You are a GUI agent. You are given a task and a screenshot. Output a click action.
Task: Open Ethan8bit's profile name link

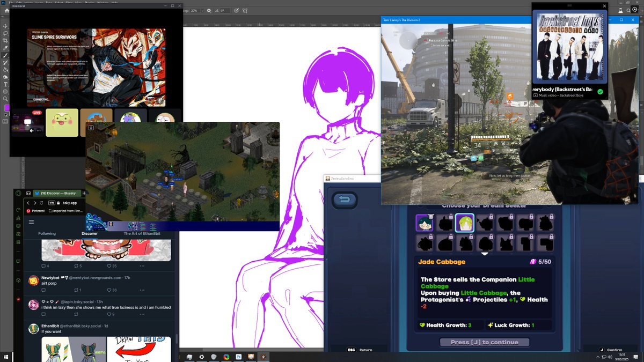pyautogui.click(x=50, y=326)
